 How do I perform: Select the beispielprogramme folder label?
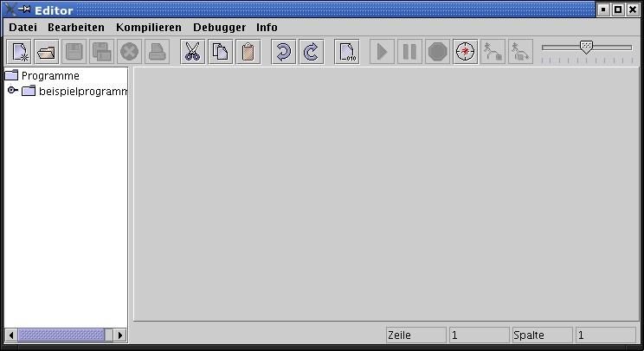pyautogui.click(x=82, y=92)
